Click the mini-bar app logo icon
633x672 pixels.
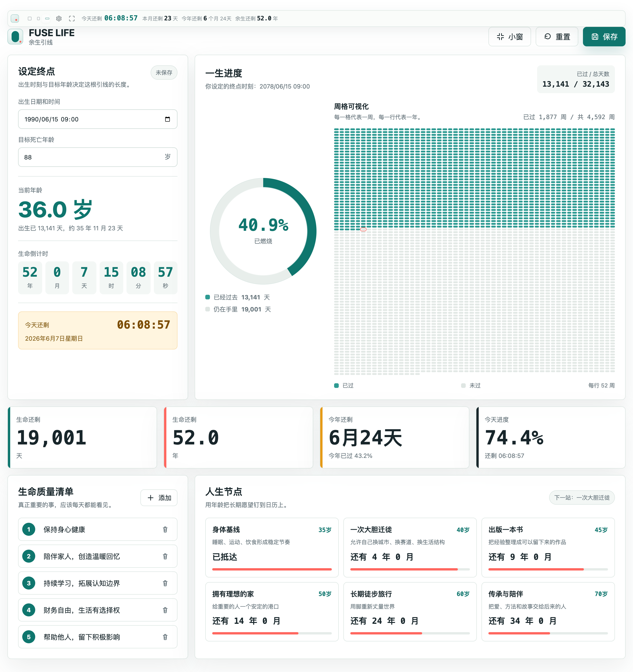pyautogui.click(x=15, y=19)
